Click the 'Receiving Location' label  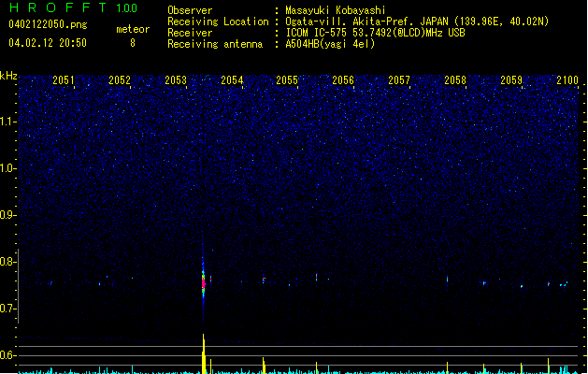tap(218, 22)
